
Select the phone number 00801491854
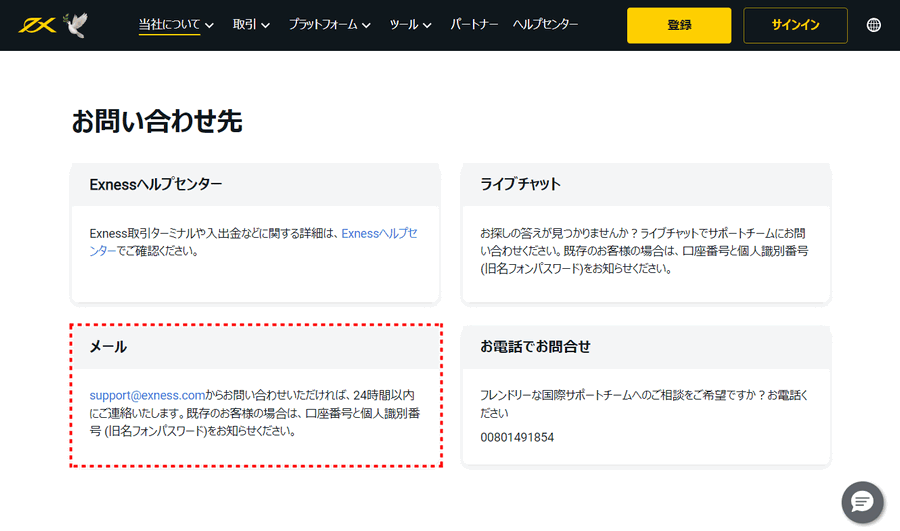pos(517,437)
